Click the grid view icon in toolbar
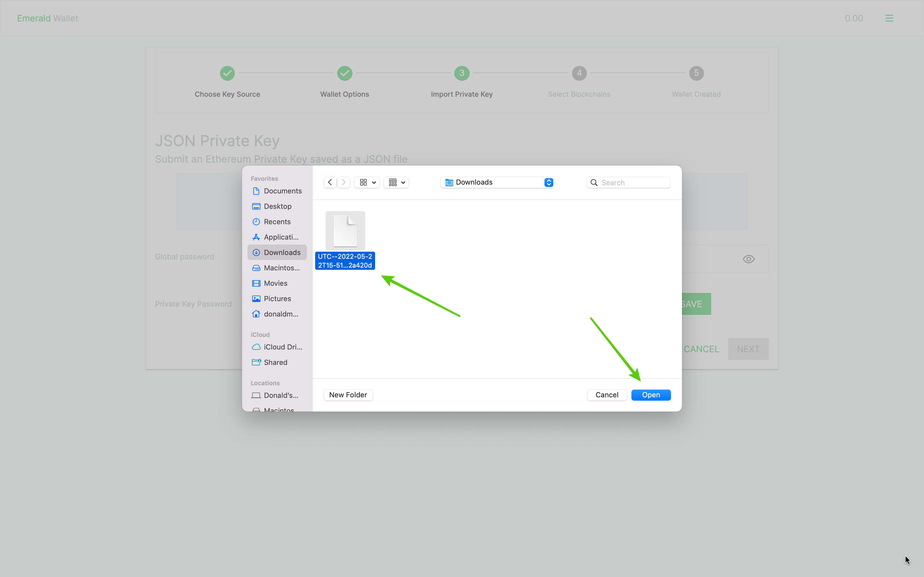 point(365,182)
